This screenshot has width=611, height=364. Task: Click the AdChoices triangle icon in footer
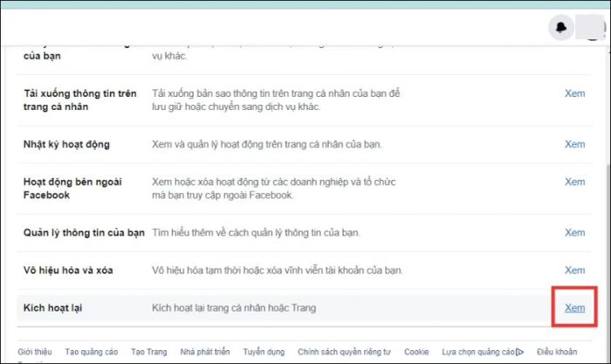[519, 352]
